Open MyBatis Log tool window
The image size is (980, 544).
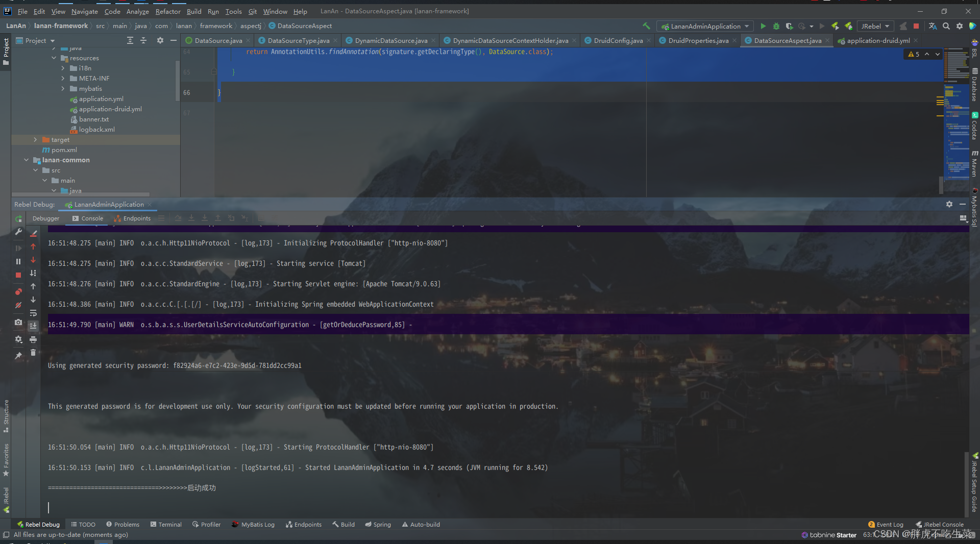click(253, 525)
